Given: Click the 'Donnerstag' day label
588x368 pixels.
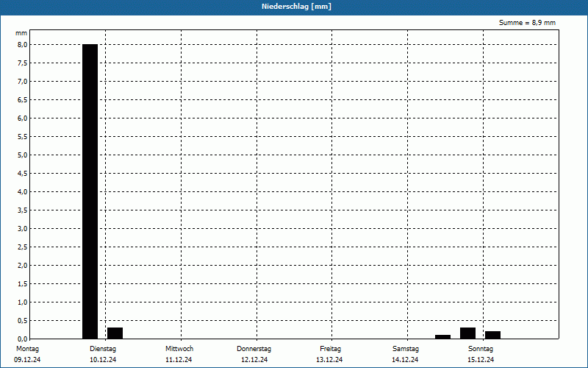Looking at the screenshot, I should click(254, 349).
